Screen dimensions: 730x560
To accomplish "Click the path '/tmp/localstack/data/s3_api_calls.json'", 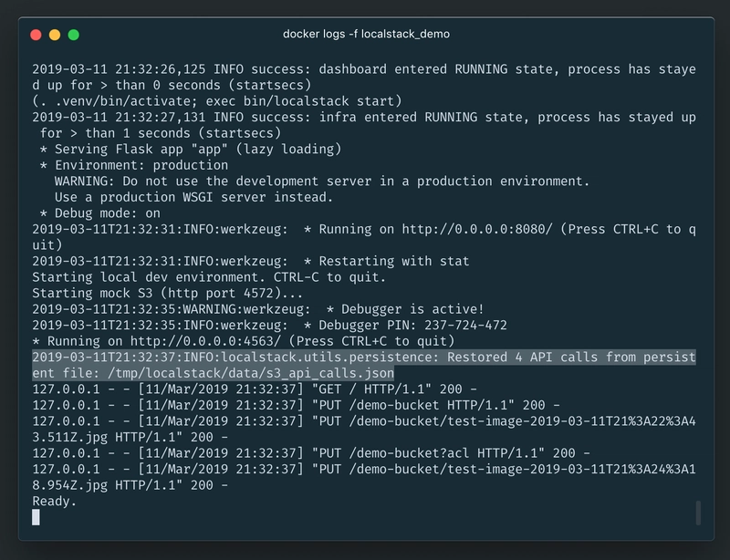I will (x=250, y=373).
